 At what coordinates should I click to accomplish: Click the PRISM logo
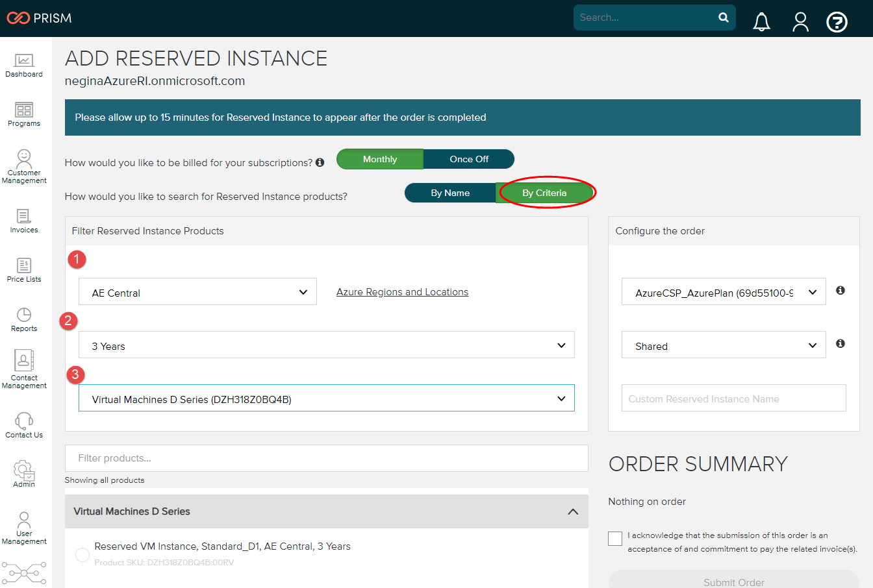coord(39,18)
